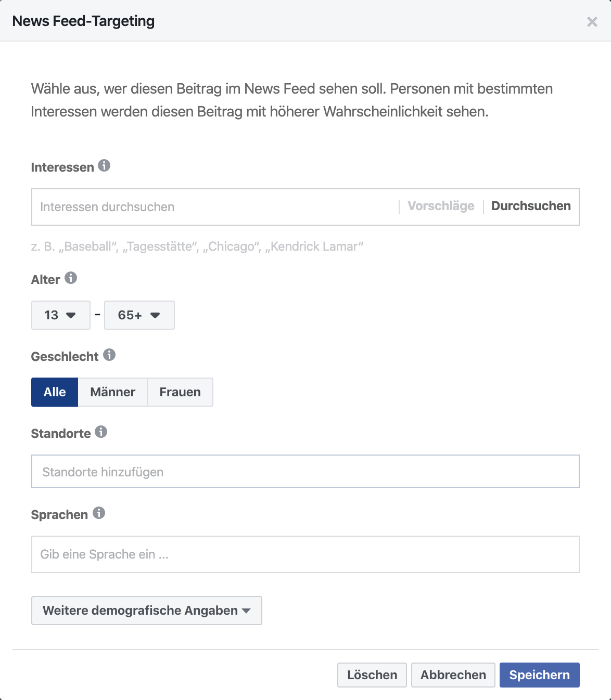Image resolution: width=611 pixels, height=700 pixels.
Task: Open the minimum age dropdown showing 13
Action: (x=61, y=315)
